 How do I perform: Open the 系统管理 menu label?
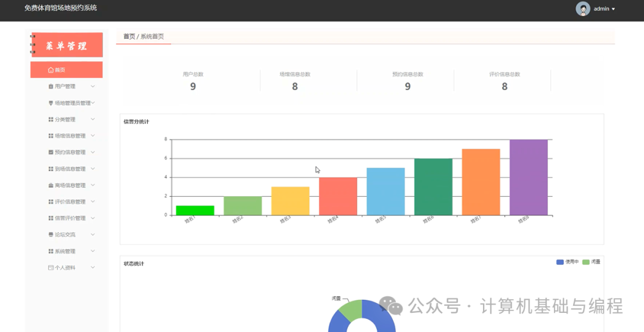(x=65, y=251)
